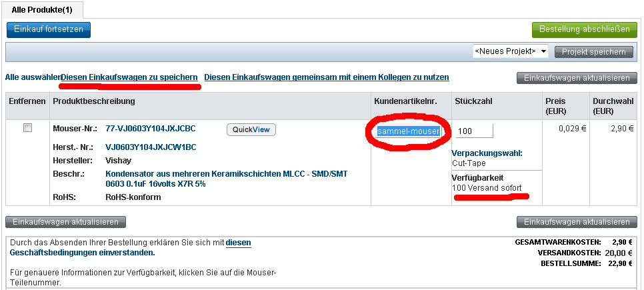Open Diesen Einkaufswagen zu speichern link
644x290 pixels.
[x=129, y=77]
